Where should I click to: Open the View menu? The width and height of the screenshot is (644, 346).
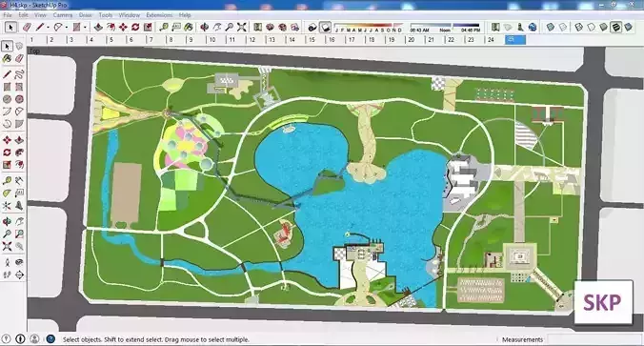tap(40, 15)
